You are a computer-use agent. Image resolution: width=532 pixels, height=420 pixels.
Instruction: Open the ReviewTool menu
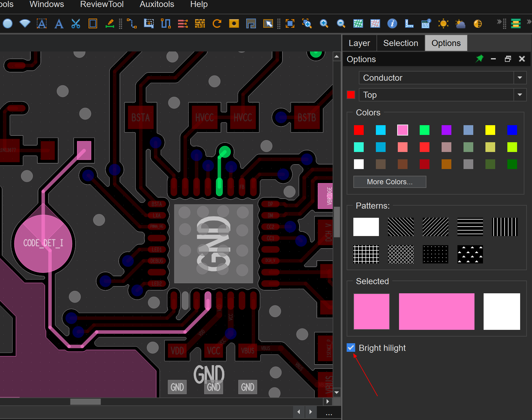102,4
